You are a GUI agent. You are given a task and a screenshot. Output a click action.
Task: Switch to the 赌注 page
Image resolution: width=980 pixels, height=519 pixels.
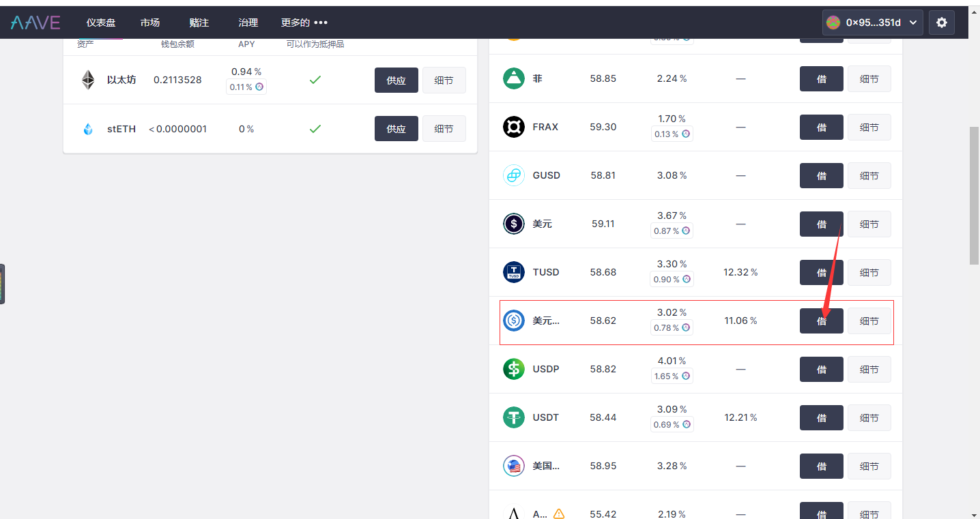tap(199, 23)
